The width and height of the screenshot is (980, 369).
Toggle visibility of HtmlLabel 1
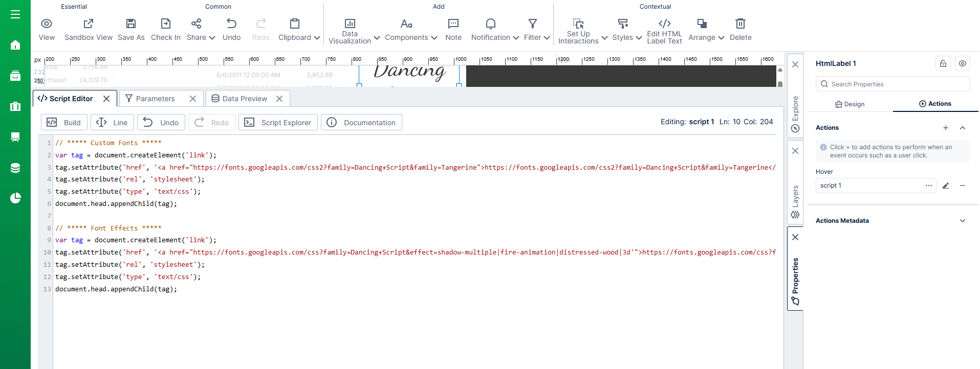(963, 63)
